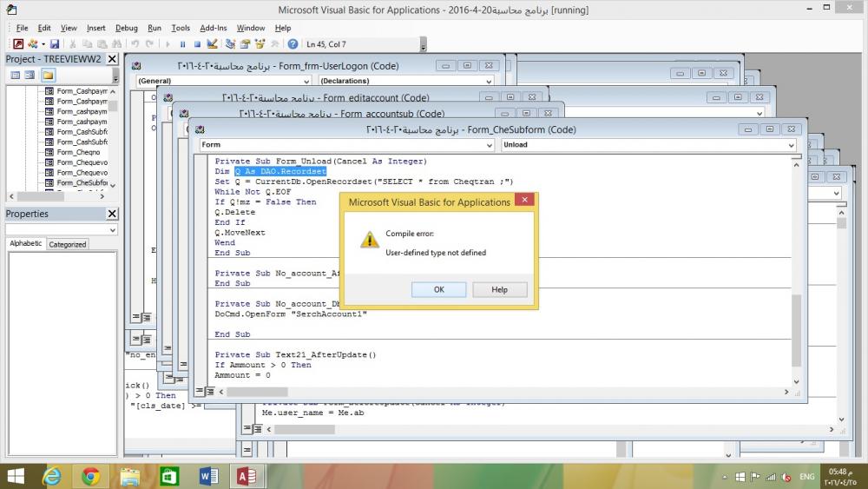Click the Reset stop icon
The height and width of the screenshot is (489, 868).
pos(197,43)
